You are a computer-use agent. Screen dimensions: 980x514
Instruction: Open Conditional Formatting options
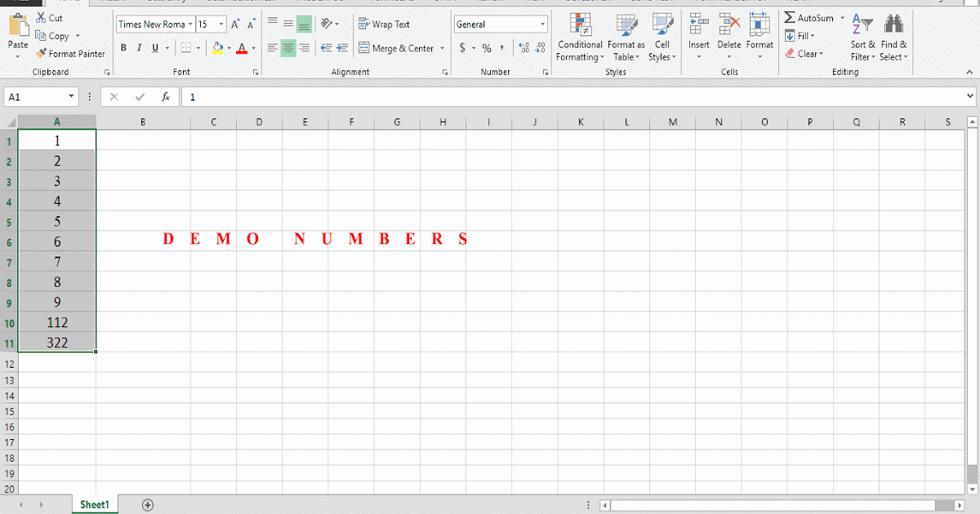[580, 37]
